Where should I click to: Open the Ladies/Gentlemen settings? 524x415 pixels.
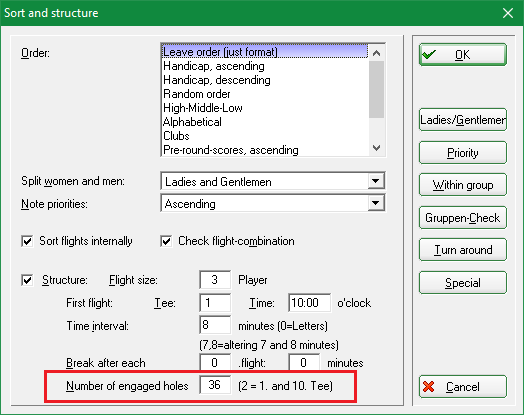463,120
